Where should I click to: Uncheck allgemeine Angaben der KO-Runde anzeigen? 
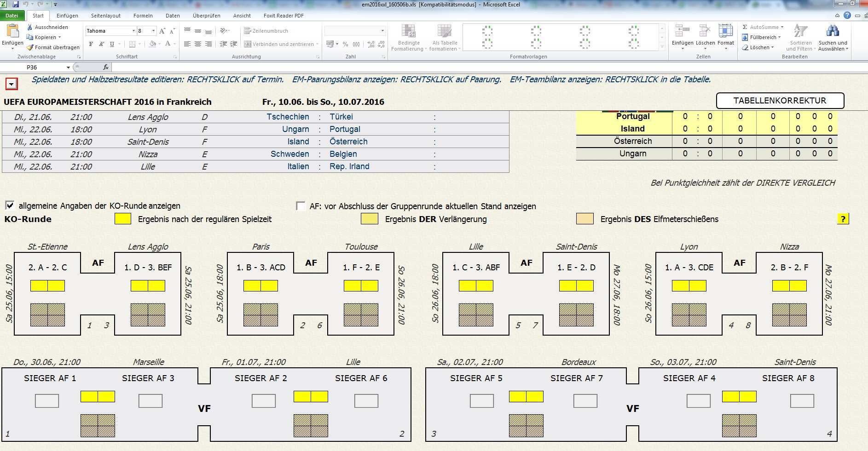coord(10,205)
